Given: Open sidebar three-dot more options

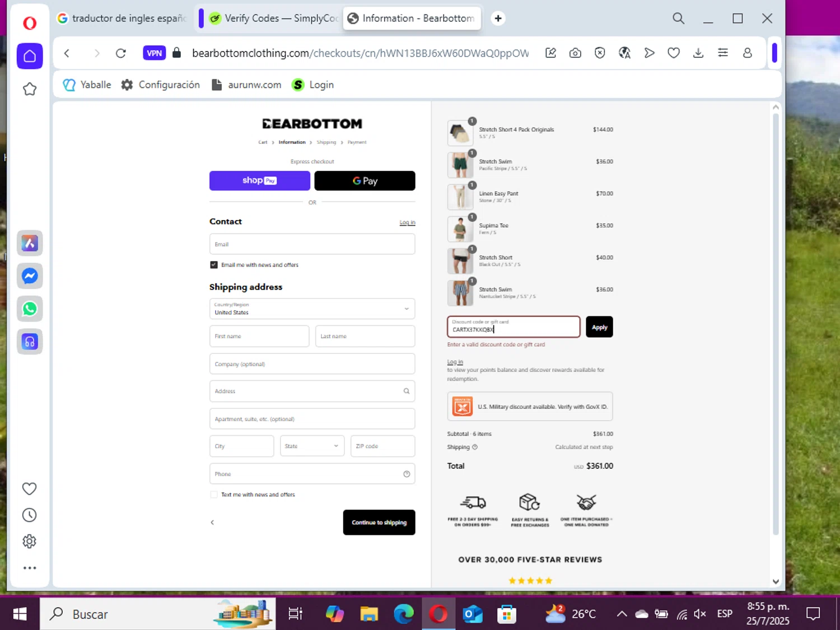Looking at the screenshot, I should (x=29, y=568).
